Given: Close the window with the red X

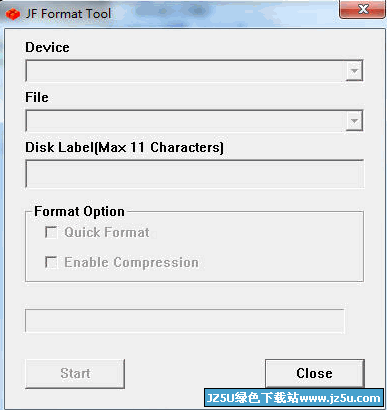Looking at the screenshot, I should pos(362,9).
